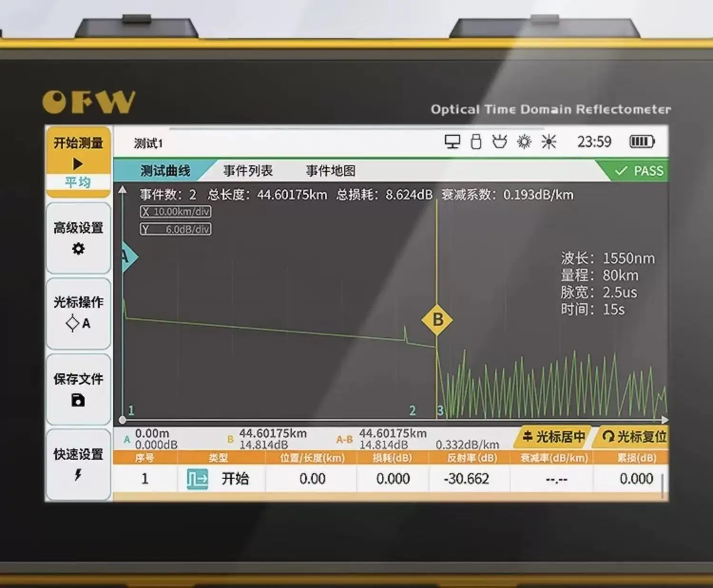Click event marker 1 on the trace
713x588 pixels.
click(x=131, y=410)
